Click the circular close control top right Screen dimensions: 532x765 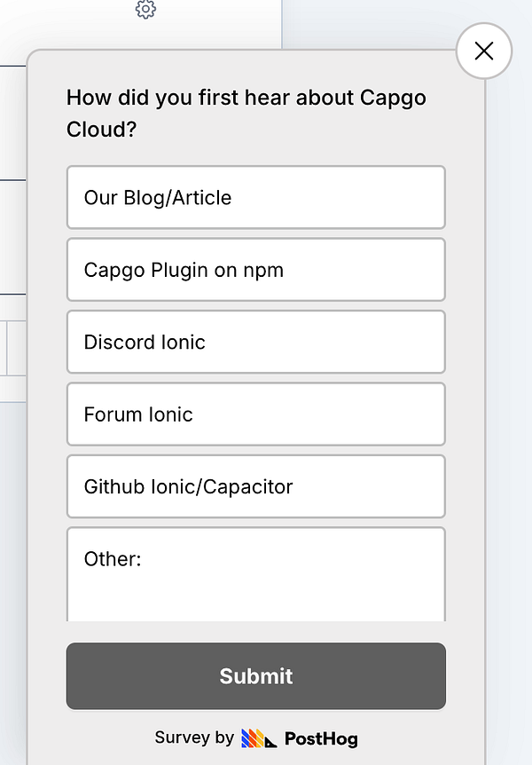pyautogui.click(x=483, y=51)
